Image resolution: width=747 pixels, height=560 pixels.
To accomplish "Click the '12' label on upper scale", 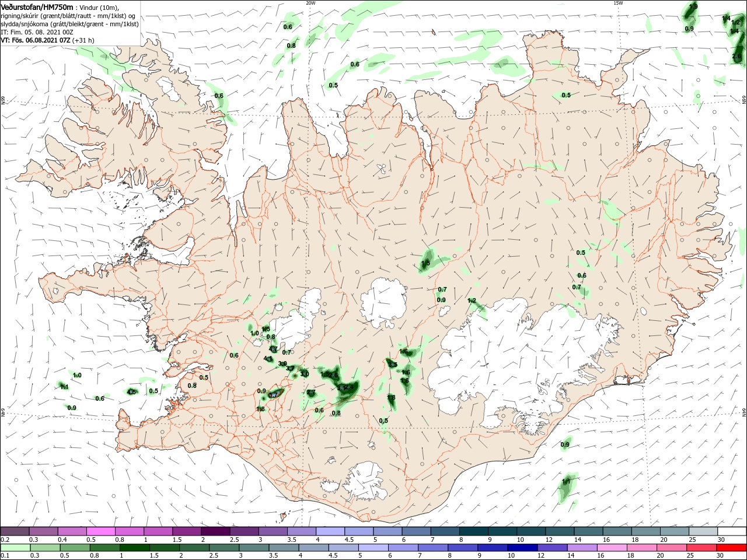I will (x=549, y=540).
